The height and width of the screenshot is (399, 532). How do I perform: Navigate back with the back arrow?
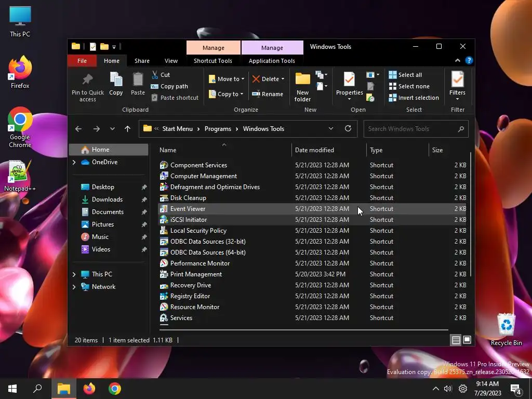click(x=78, y=129)
